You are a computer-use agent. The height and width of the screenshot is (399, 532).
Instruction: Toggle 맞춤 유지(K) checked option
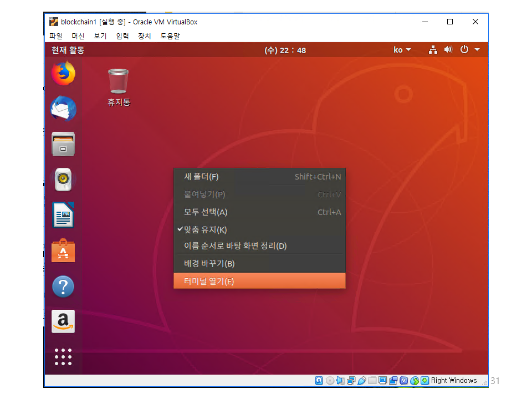coord(259,229)
